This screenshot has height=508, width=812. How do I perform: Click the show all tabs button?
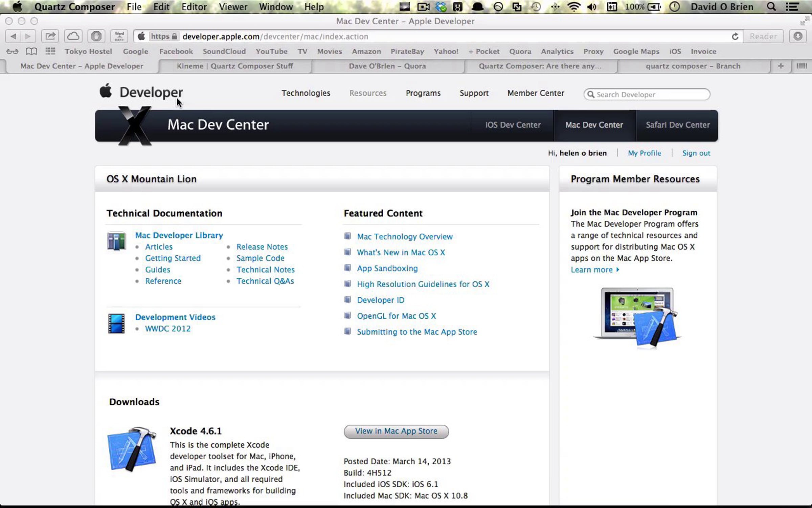tap(802, 66)
